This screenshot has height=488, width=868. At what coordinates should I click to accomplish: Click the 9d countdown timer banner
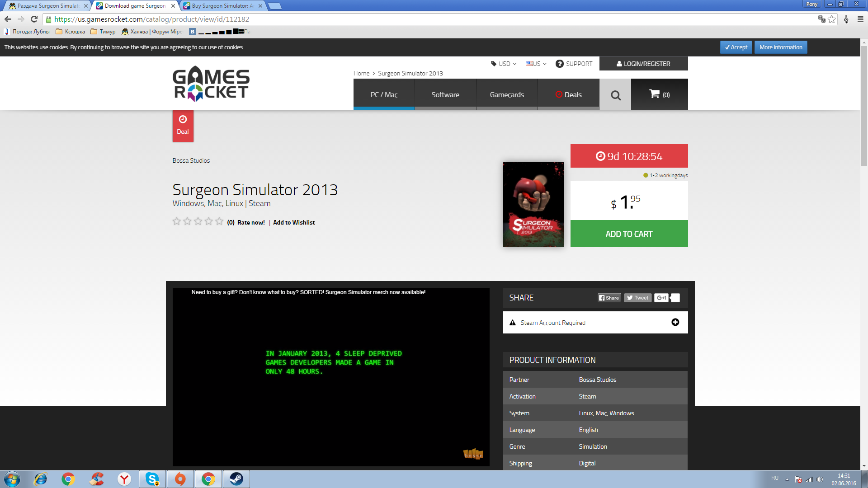[629, 156]
